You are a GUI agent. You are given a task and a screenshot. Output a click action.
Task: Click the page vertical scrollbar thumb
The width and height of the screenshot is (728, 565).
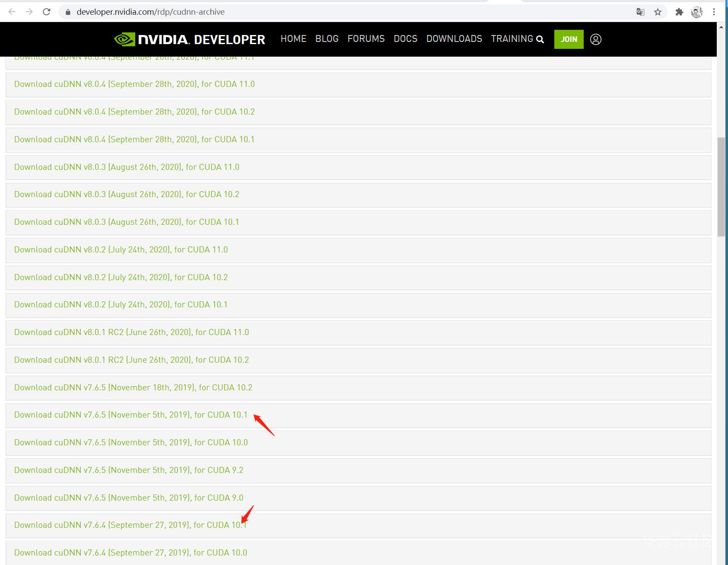tap(721, 187)
